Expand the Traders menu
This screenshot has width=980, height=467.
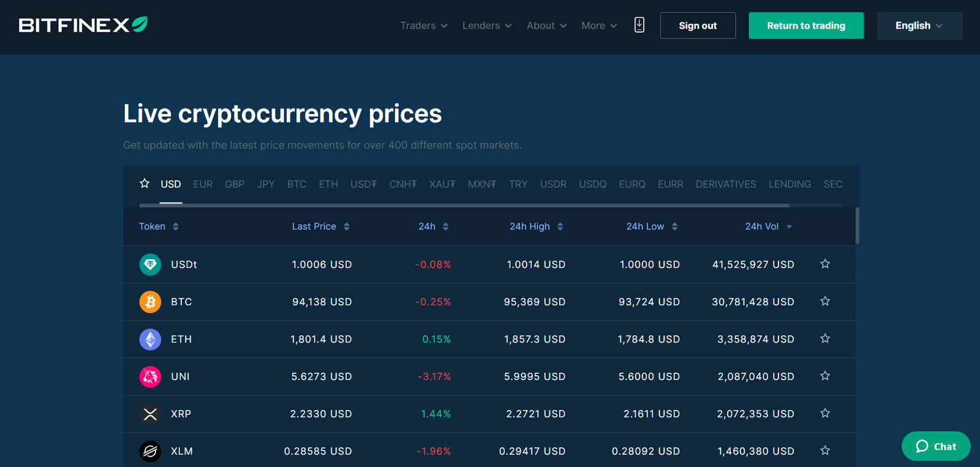[424, 26]
